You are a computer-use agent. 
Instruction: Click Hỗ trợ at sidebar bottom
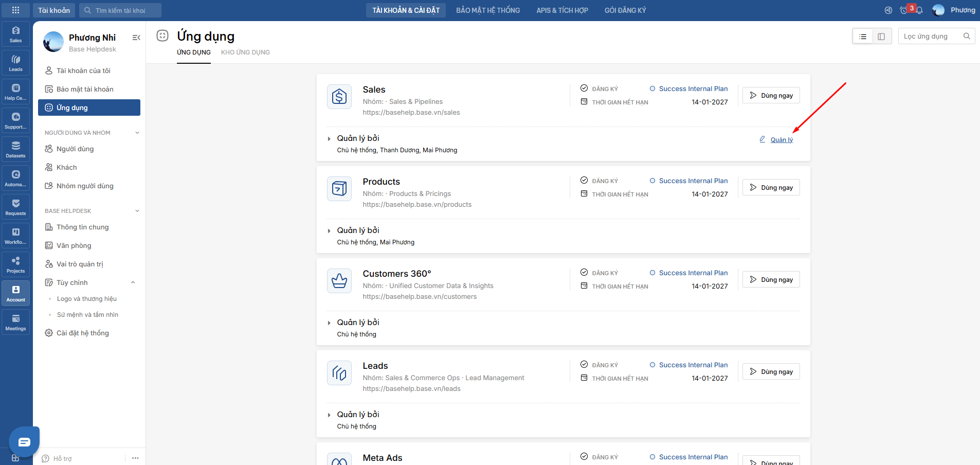[x=57, y=458]
